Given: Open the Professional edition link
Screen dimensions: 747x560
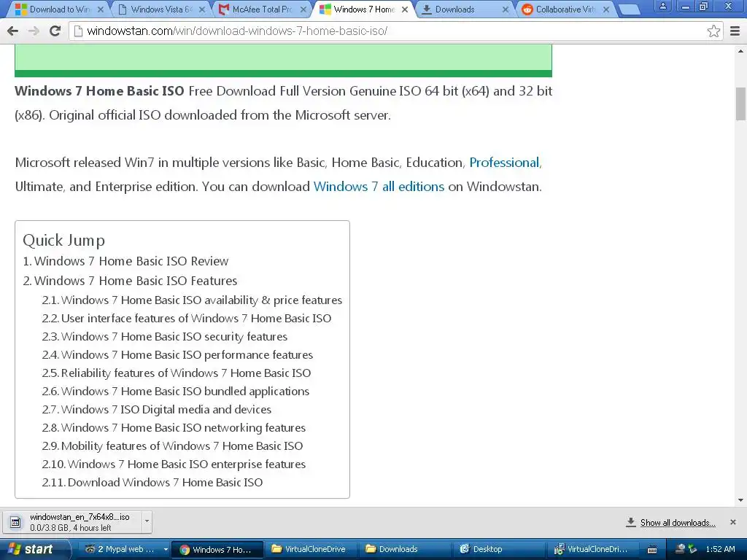Looking at the screenshot, I should [x=504, y=163].
